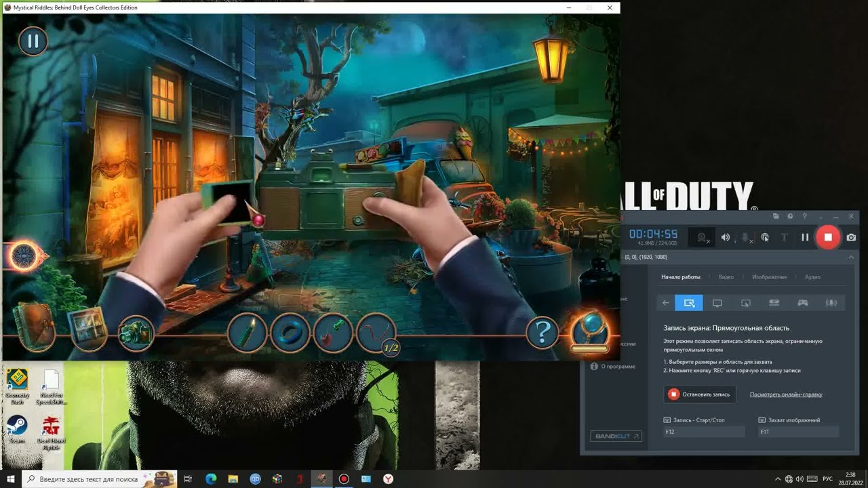Open the Rubik's cube app on taskbar
Viewport: 868px width, 488px height.
[277, 479]
